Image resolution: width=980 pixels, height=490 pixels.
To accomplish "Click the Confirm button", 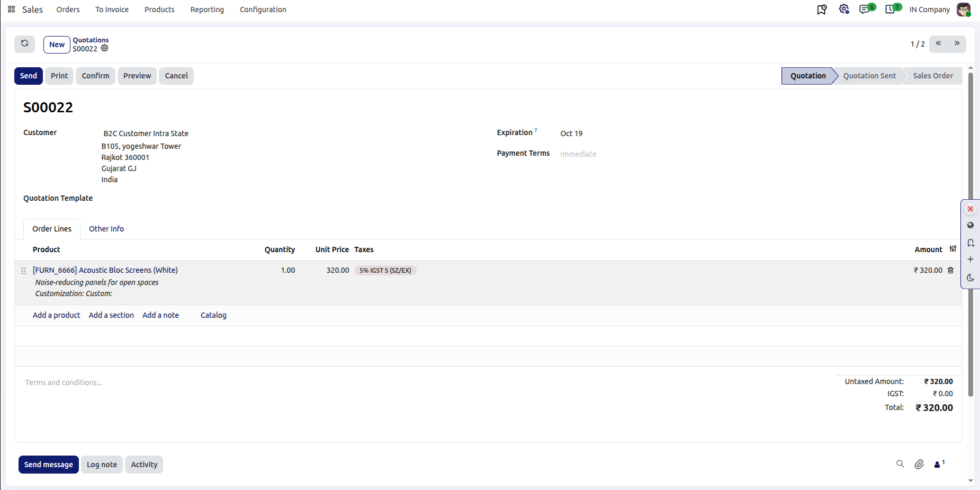I will (x=95, y=76).
